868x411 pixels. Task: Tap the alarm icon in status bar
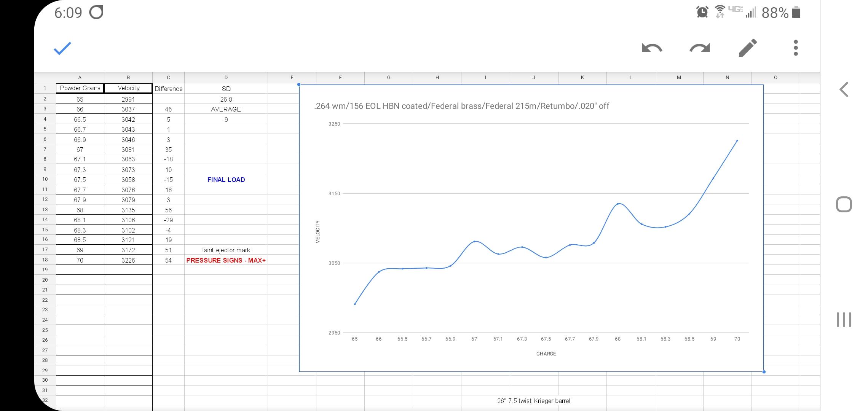pyautogui.click(x=702, y=12)
